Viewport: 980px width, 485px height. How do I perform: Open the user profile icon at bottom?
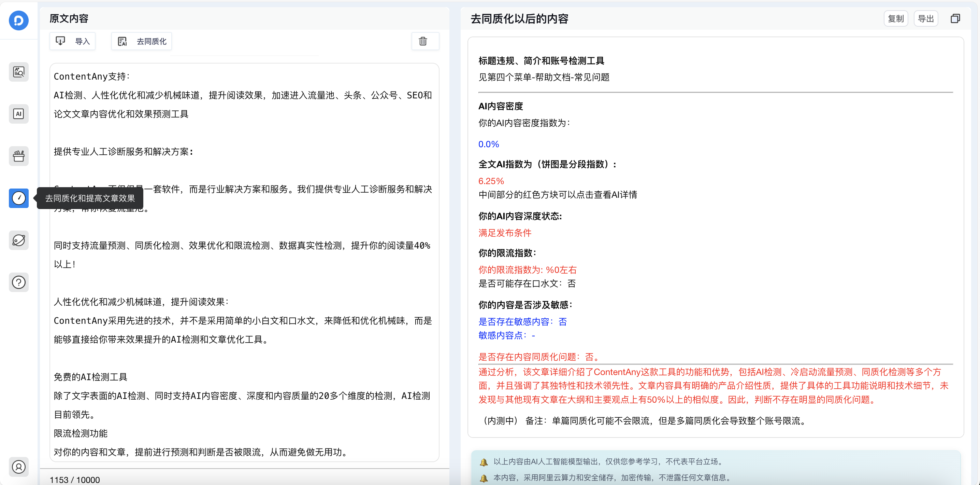tap(19, 467)
